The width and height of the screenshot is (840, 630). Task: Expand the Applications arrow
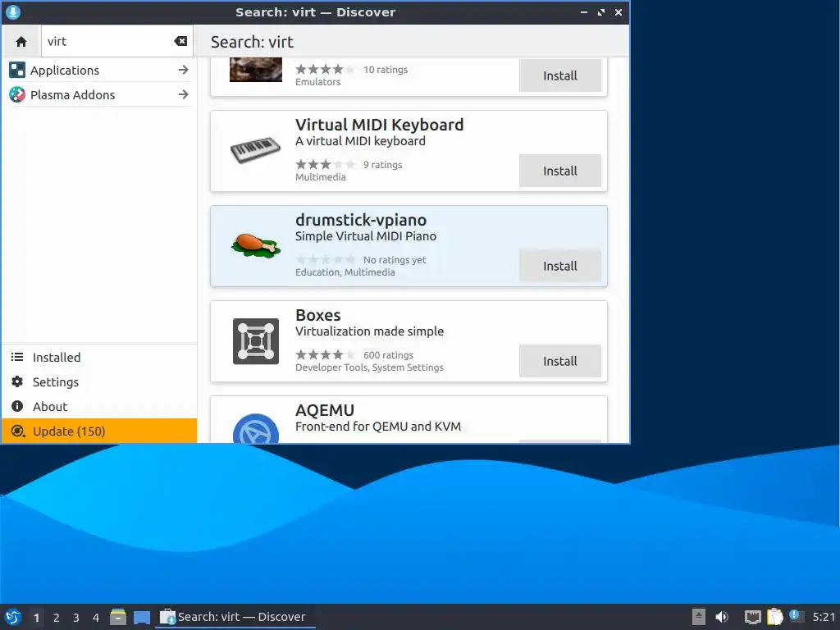click(x=183, y=71)
